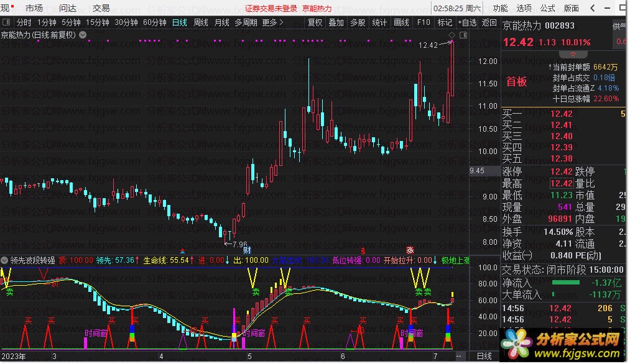Expand the 领先波段转强 indicator dropdown
Image resolution: width=630 pixels, height=364 pixels.
point(4,260)
